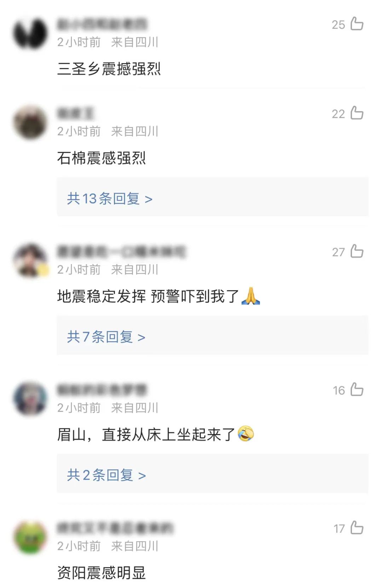The height and width of the screenshot is (588, 382).
Task: Open avatar of 石棉震感强烈 commenter
Action: pyautogui.click(x=30, y=122)
